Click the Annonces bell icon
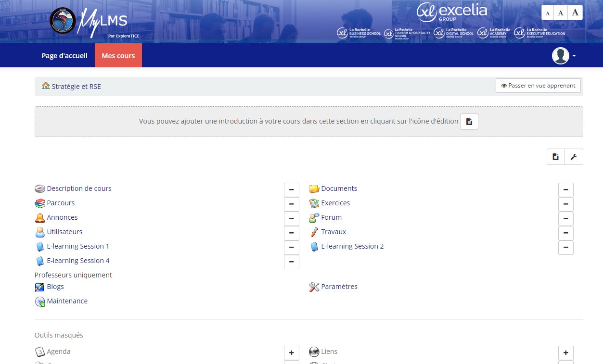Screen dimensions: 603x364 pos(39,218)
